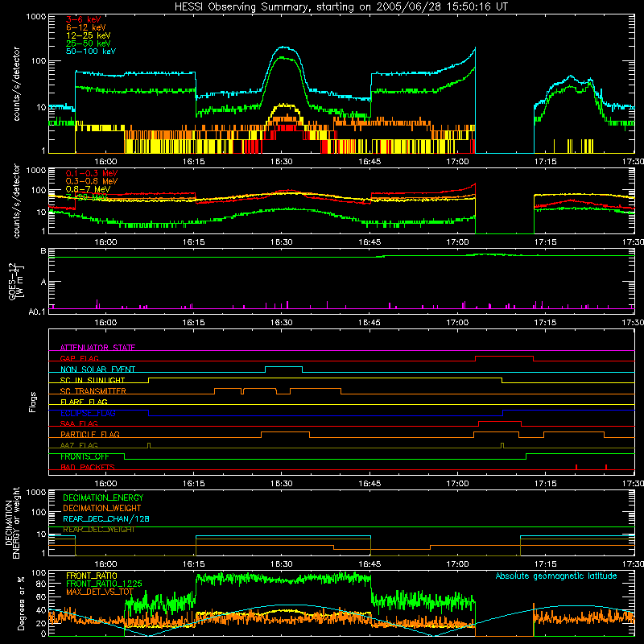Select the FRONTS_OFF flag label
This screenshot has height=644, width=644.
click(x=85, y=456)
